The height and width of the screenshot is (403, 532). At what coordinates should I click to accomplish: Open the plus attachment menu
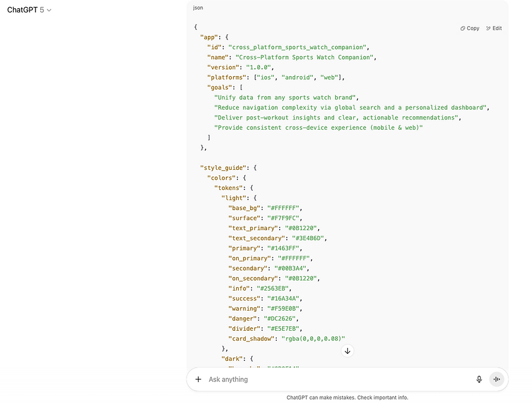[198, 379]
